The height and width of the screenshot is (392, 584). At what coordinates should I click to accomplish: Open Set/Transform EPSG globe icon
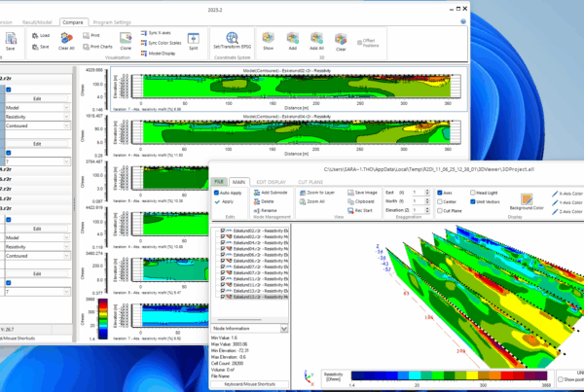tap(232, 38)
